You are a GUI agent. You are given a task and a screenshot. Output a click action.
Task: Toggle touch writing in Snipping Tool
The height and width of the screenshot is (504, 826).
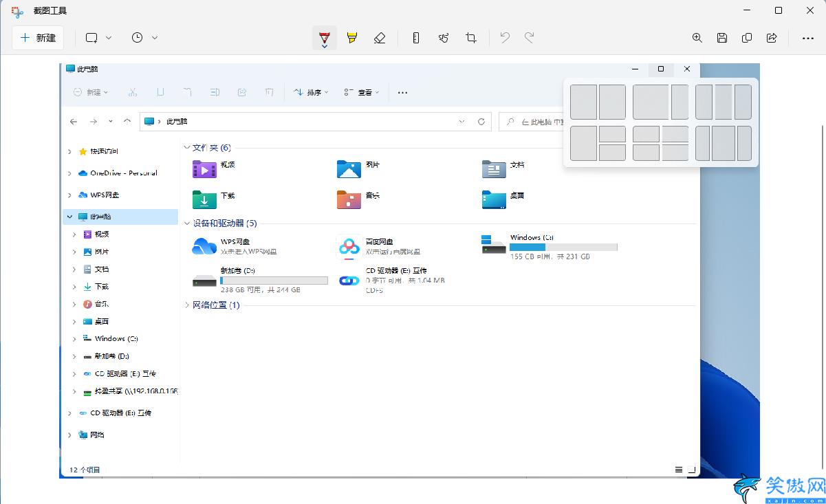click(x=444, y=38)
